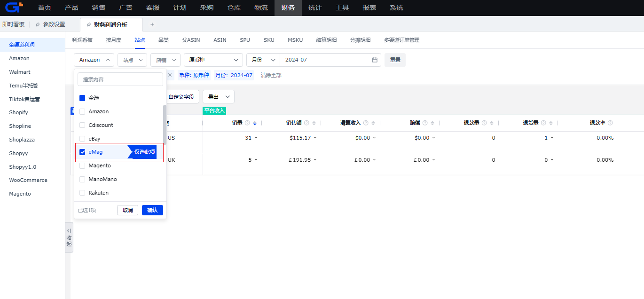This screenshot has height=299, width=644.
Task: Switch to the SKU tab
Action: [x=269, y=40]
